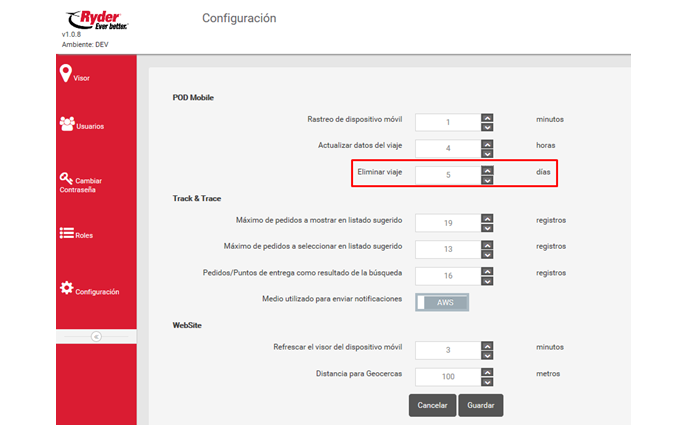Screen dimensions: 686x434
Task: Click the Roles list icon
Action: coord(66,234)
